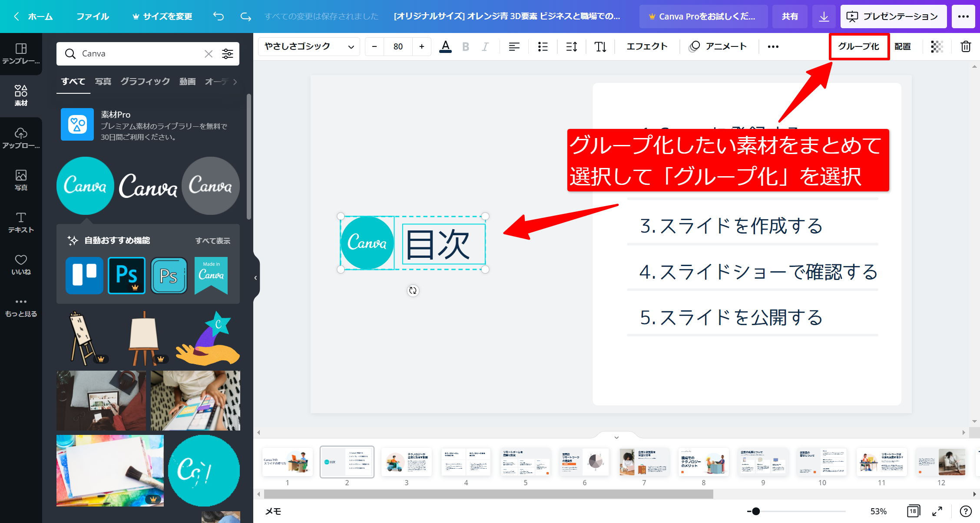Collapse the side panel with arrow handle
This screenshot has width=980, height=523.
click(x=256, y=278)
